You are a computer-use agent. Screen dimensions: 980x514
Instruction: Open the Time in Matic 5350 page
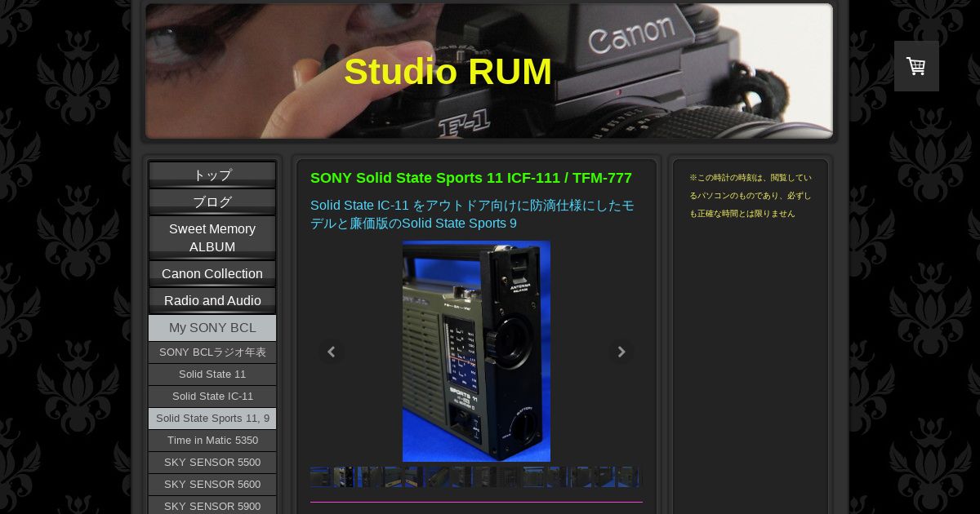click(212, 441)
